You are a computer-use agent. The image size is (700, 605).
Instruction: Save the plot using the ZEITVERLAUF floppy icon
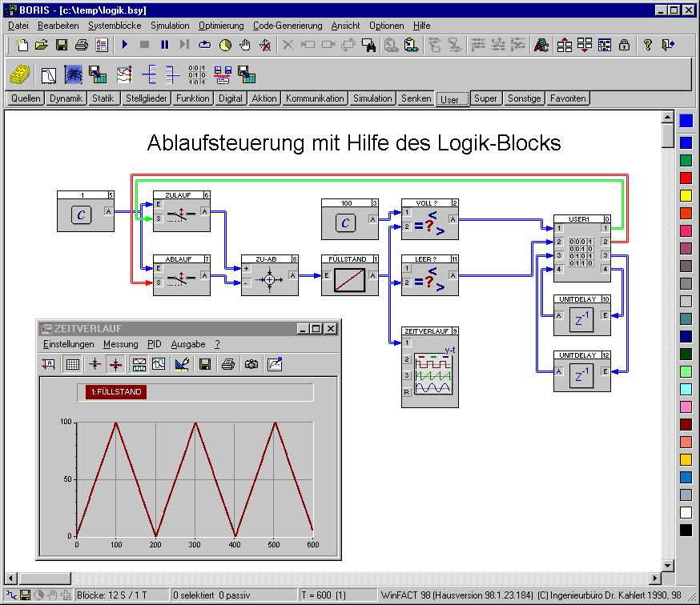click(x=205, y=364)
